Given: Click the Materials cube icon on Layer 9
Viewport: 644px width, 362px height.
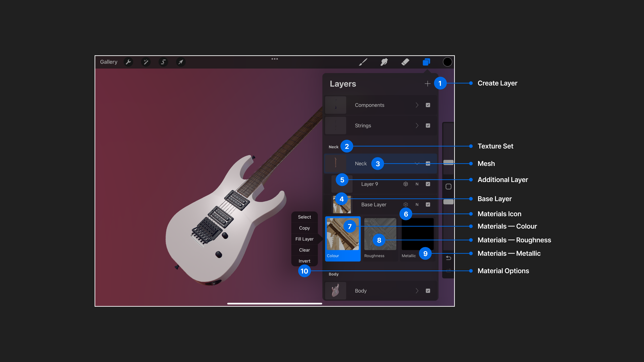Looking at the screenshot, I should click(x=406, y=184).
